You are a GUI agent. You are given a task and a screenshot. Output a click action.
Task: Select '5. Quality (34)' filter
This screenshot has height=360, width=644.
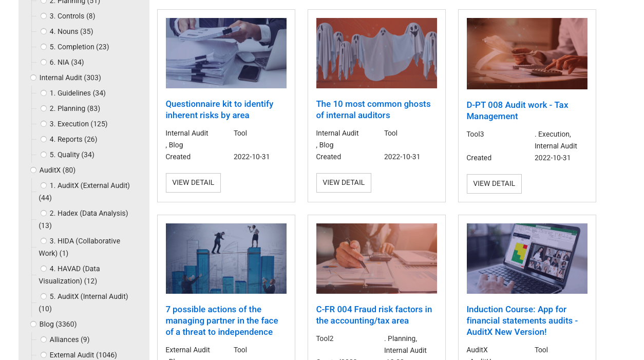click(x=44, y=155)
